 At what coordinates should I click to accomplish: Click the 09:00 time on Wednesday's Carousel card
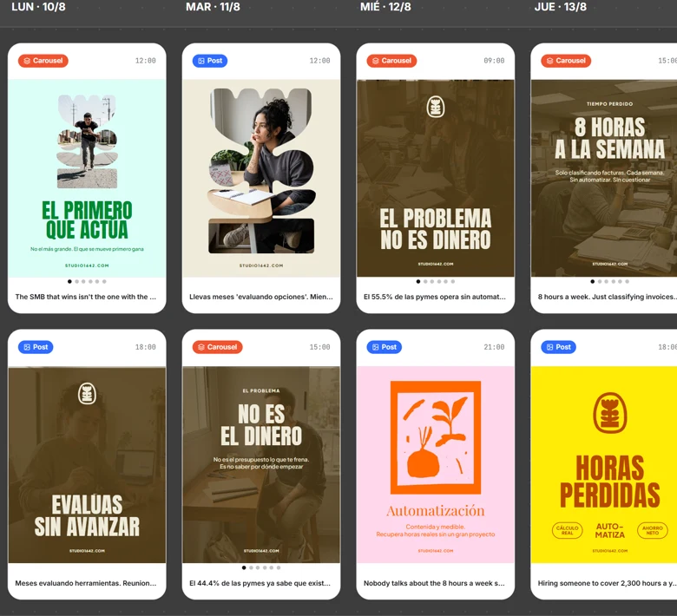coord(494,61)
